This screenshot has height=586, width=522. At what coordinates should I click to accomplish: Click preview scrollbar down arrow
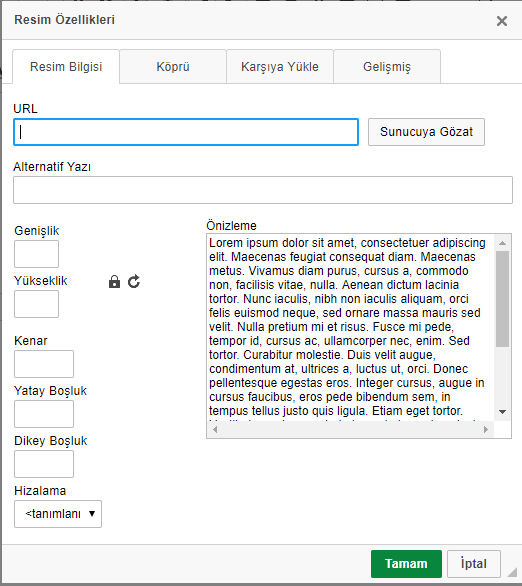point(503,412)
